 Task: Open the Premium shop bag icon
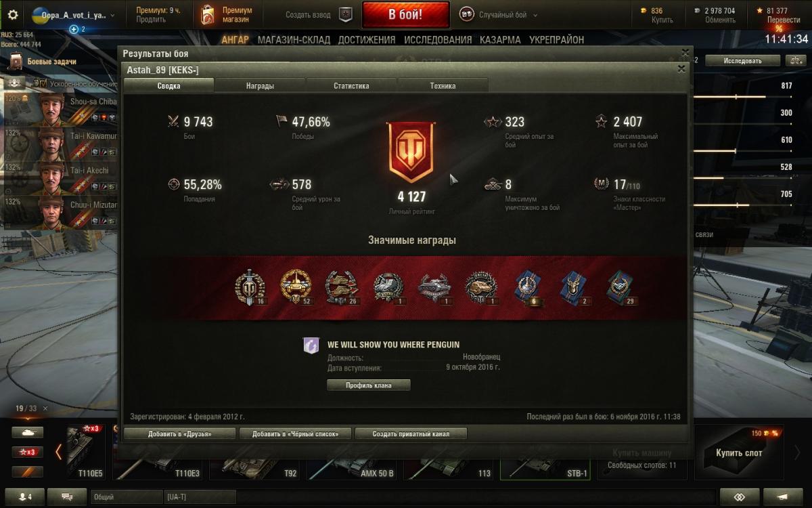pyautogui.click(x=208, y=15)
